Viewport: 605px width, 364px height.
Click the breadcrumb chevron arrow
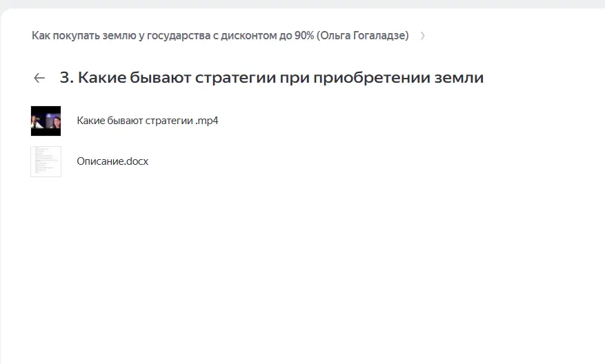coord(422,36)
